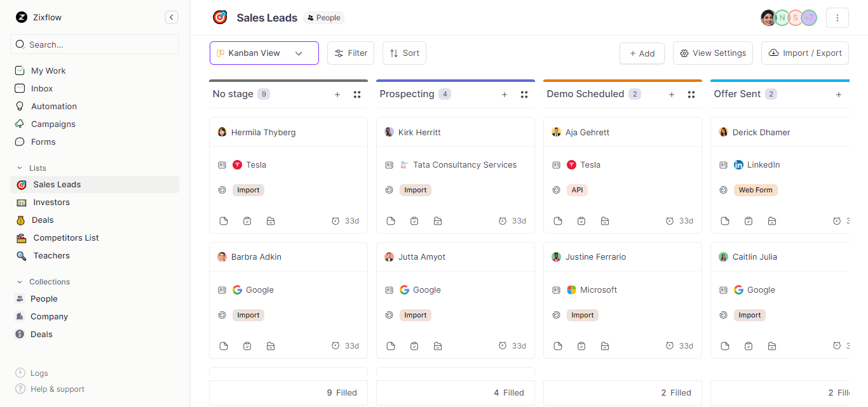This screenshot has height=407, width=868.
Task: Expand the Kanban View selector
Action: pos(299,53)
